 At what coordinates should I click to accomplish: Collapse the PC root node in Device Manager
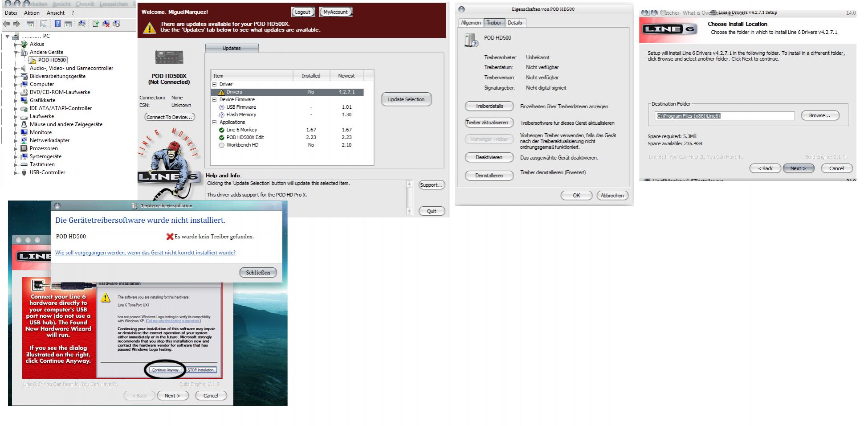8,37
